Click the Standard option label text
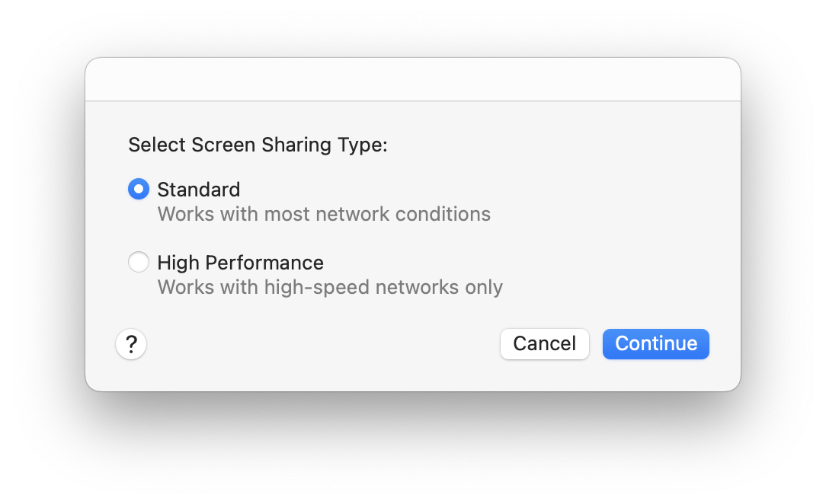826x504 pixels. (198, 189)
